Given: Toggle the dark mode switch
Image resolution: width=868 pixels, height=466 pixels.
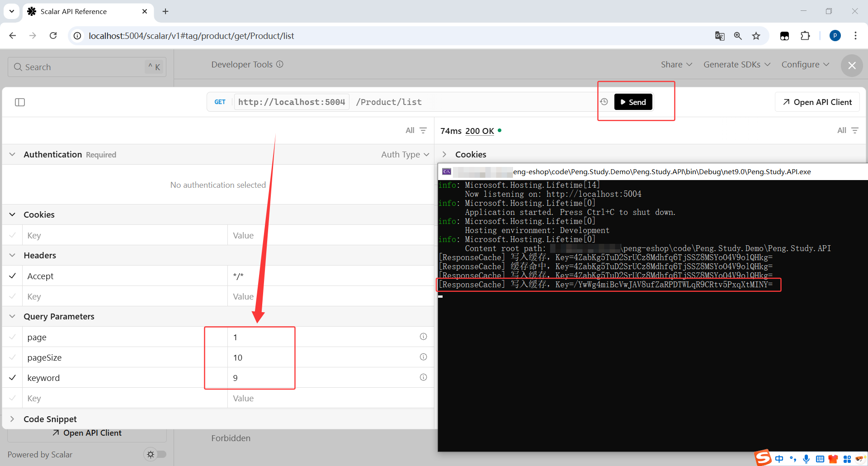Looking at the screenshot, I should coord(155,454).
